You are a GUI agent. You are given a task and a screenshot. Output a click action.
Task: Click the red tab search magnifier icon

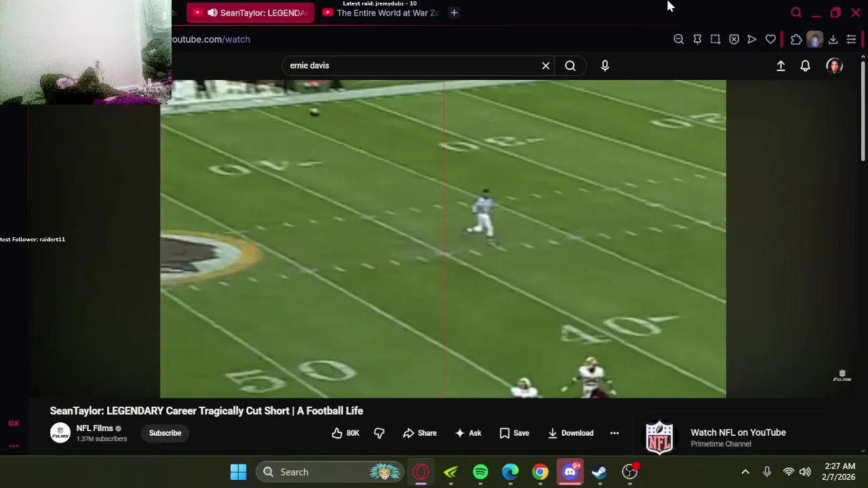[x=796, y=12]
